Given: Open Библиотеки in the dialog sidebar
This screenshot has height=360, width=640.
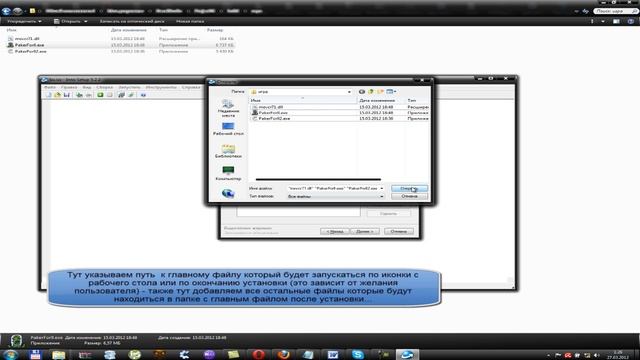Looking at the screenshot, I should (228, 151).
